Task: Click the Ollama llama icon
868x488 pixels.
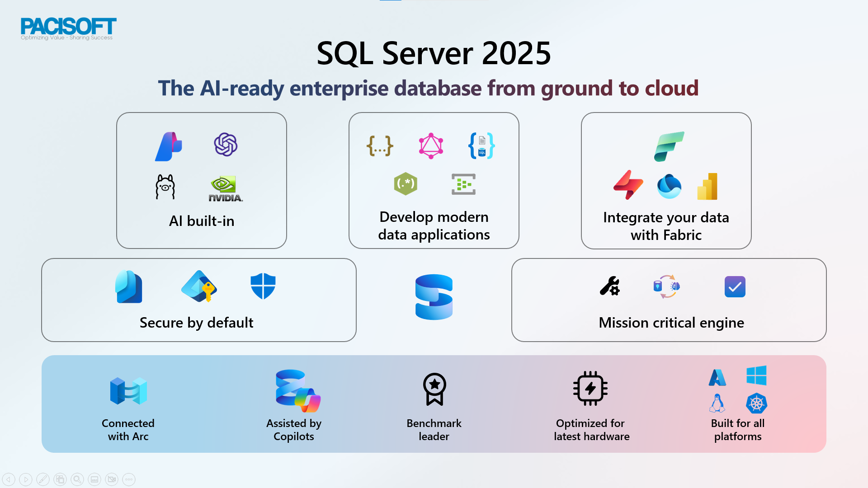Action: pos(165,187)
